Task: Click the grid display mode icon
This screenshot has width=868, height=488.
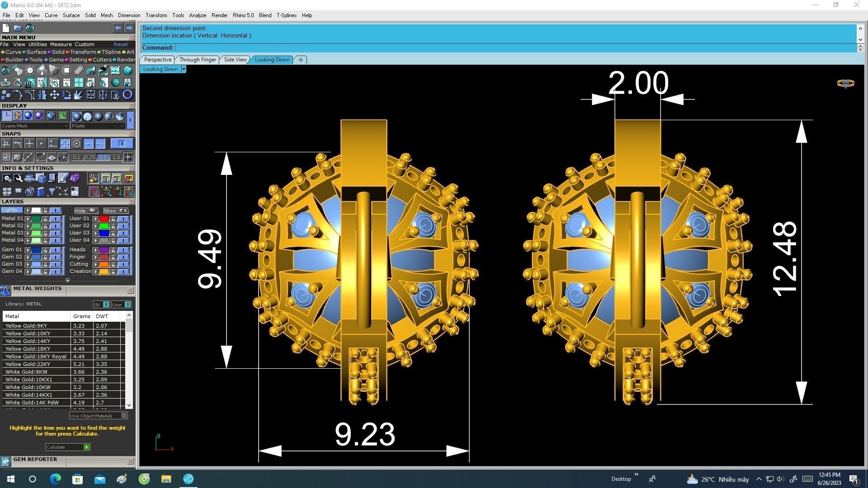Action: click(x=6, y=116)
